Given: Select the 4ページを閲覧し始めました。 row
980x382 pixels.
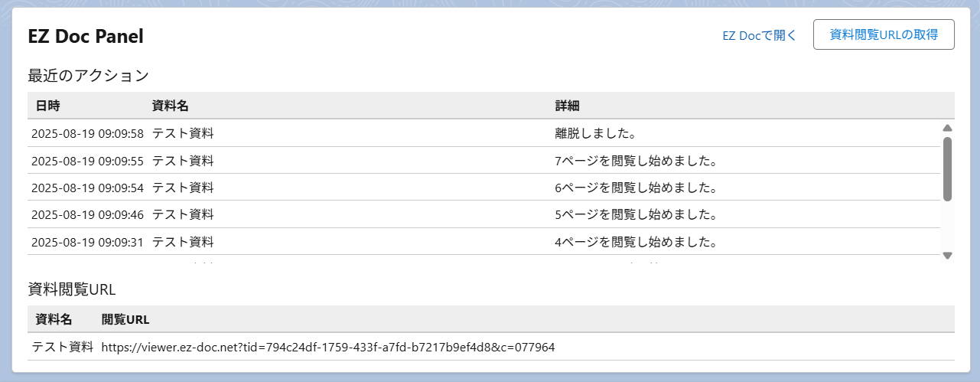Looking at the screenshot, I should click(x=635, y=243).
